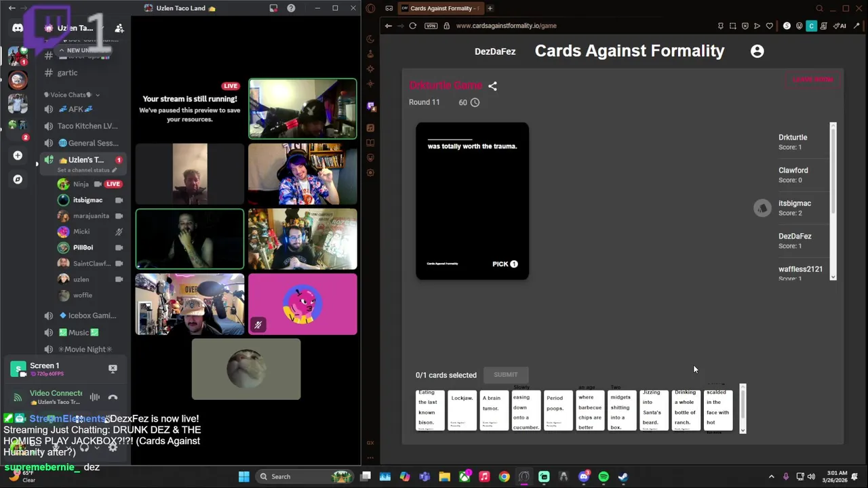Toggle ad blocker shield icon in browser toolbar

(x=745, y=26)
